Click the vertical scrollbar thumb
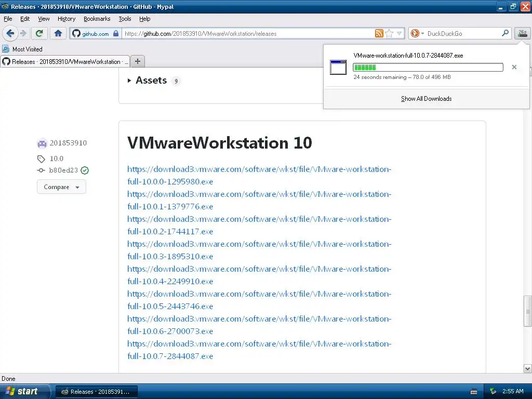Viewport: 532px width, 399px height. pyautogui.click(x=527, y=311)
